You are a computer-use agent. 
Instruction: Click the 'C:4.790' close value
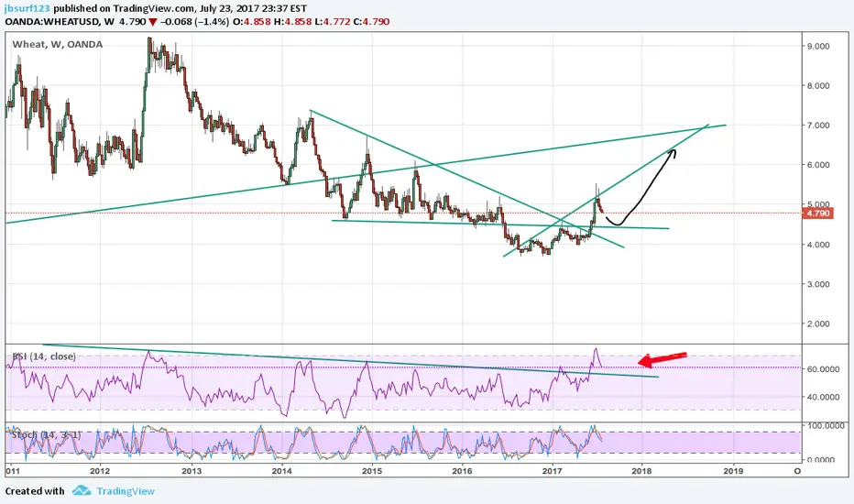click(371, 22)
